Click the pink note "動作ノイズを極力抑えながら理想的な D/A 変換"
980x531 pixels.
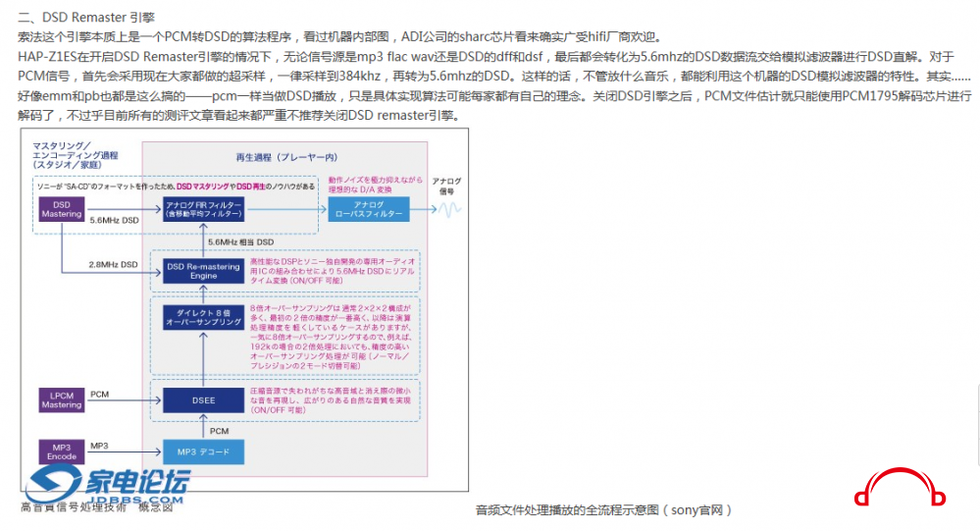pos(376,185)
